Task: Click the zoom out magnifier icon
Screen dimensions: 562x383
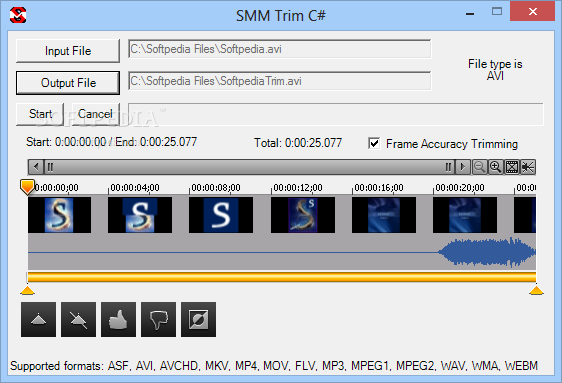Action: click(x=479, y=167)
